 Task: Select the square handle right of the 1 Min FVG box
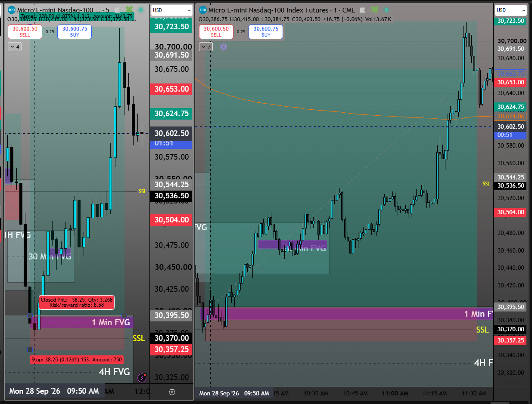tap(124, 316)
